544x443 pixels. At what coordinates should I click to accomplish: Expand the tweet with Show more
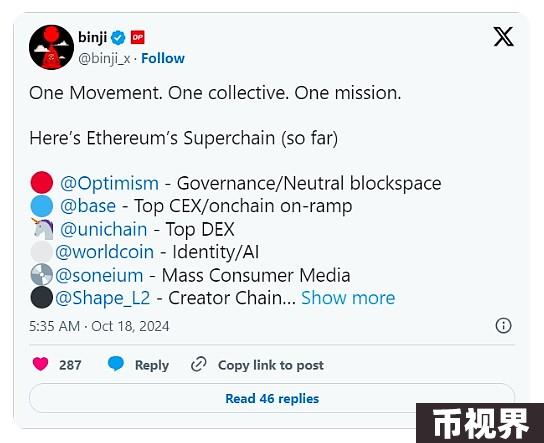(348, 298)
